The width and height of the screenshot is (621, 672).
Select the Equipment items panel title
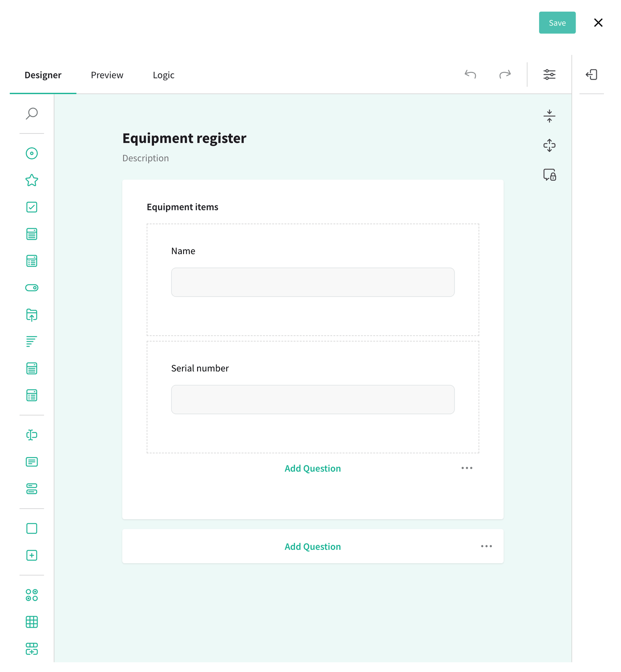(182, 207)
